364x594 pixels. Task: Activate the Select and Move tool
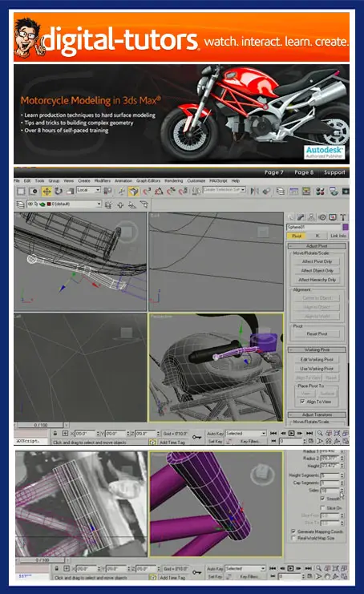click(x=47, y=192)
